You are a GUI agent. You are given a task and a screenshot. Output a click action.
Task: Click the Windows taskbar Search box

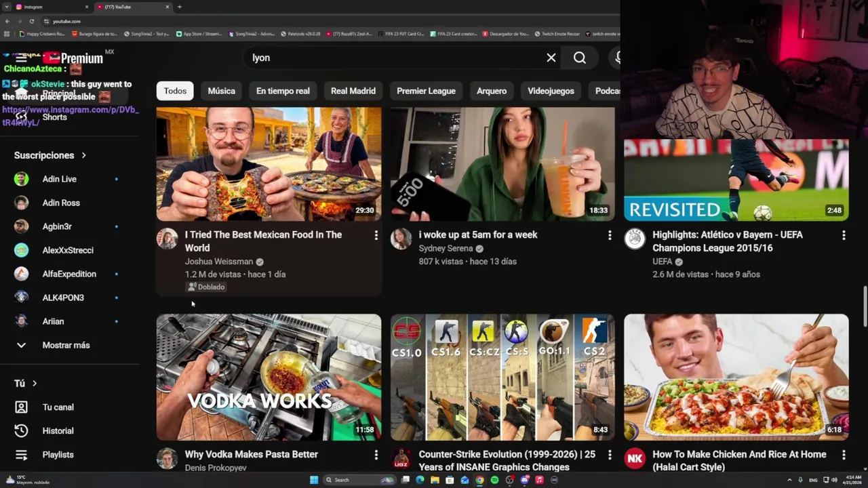358,480
